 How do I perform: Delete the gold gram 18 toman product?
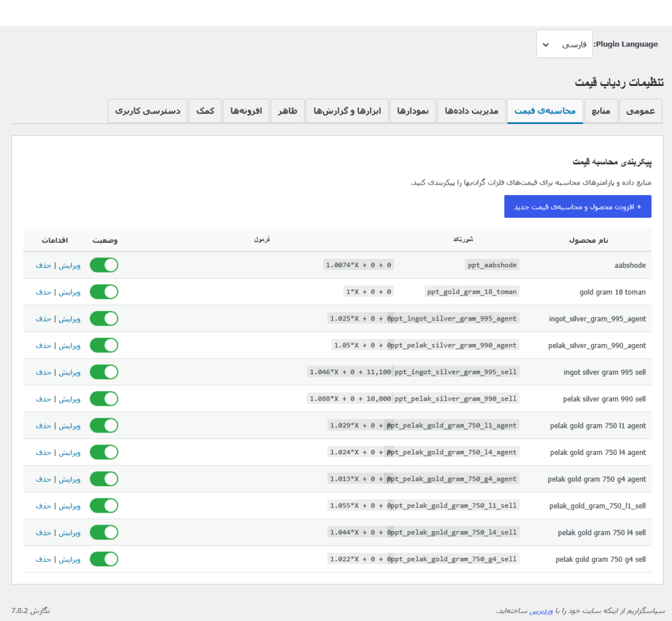click(43, 292)
